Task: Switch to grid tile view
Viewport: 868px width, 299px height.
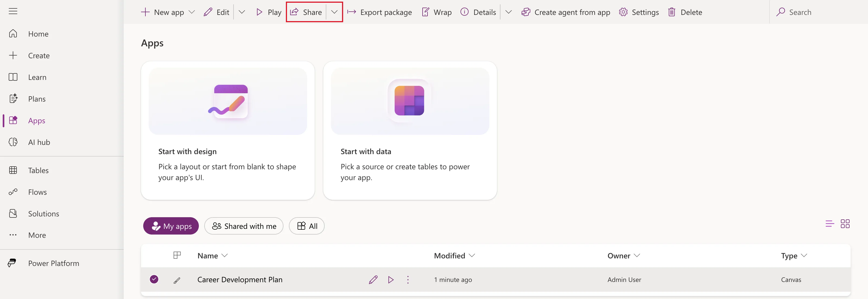Action: (845, 224)
